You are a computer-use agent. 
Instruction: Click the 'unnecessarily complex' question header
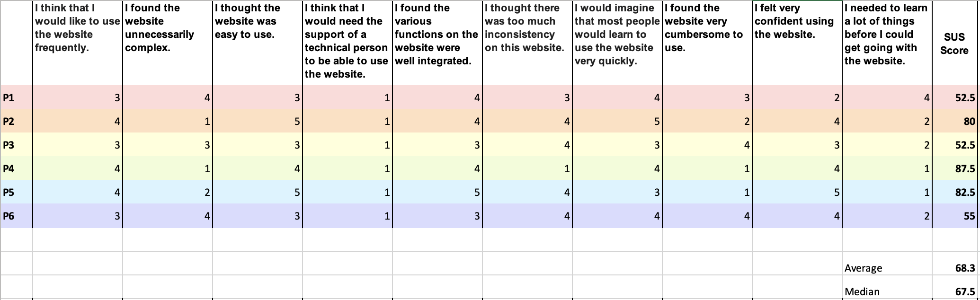click(168, 44)
